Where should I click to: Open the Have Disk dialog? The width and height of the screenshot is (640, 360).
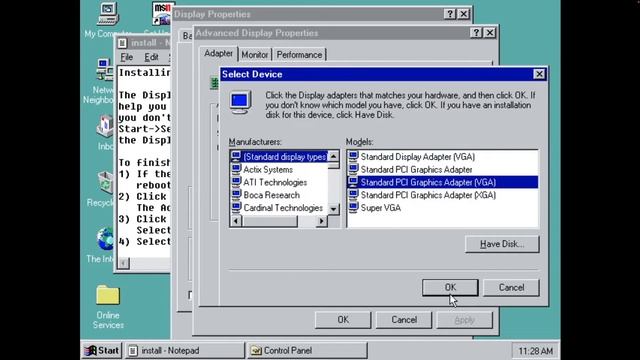point(502,244)
